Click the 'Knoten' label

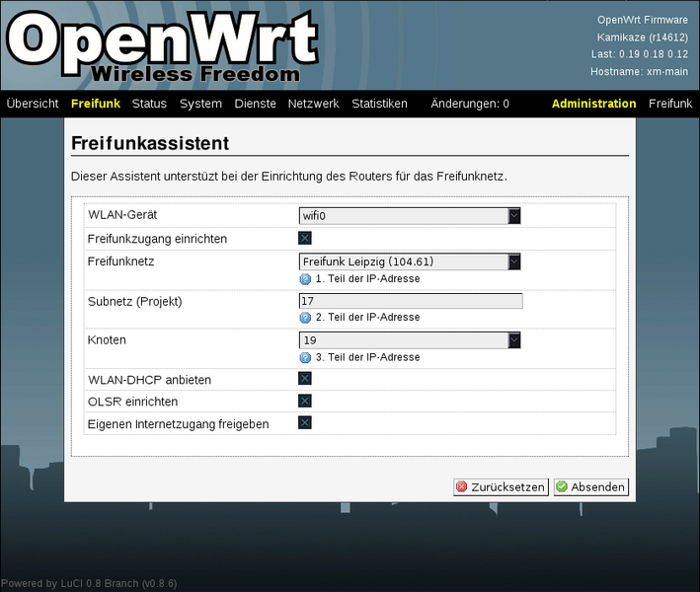107,340
